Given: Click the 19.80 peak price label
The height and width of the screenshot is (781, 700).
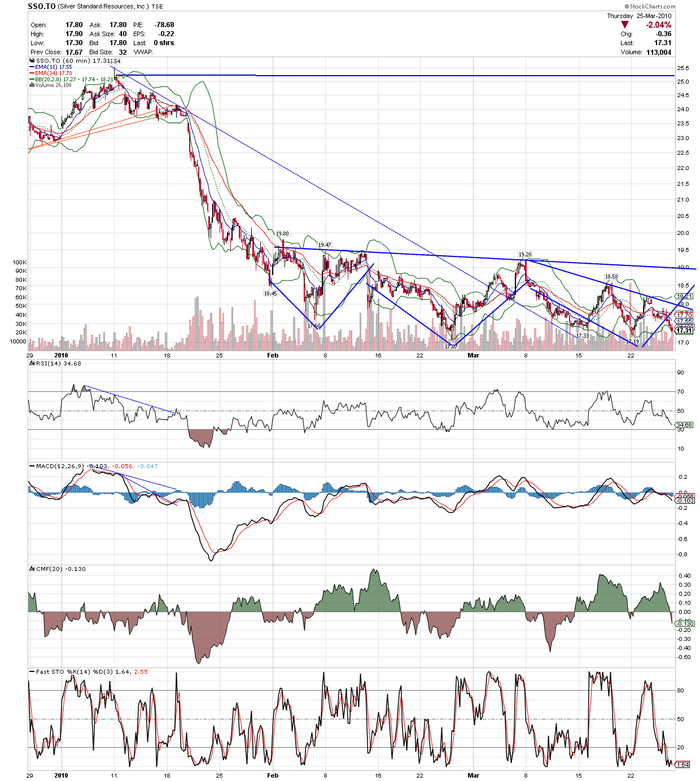Looking at the screenshot, I should click(282, 233).
